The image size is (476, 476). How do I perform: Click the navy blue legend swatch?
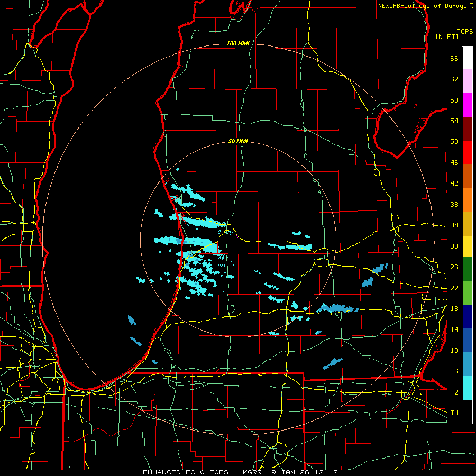point(467,317)
